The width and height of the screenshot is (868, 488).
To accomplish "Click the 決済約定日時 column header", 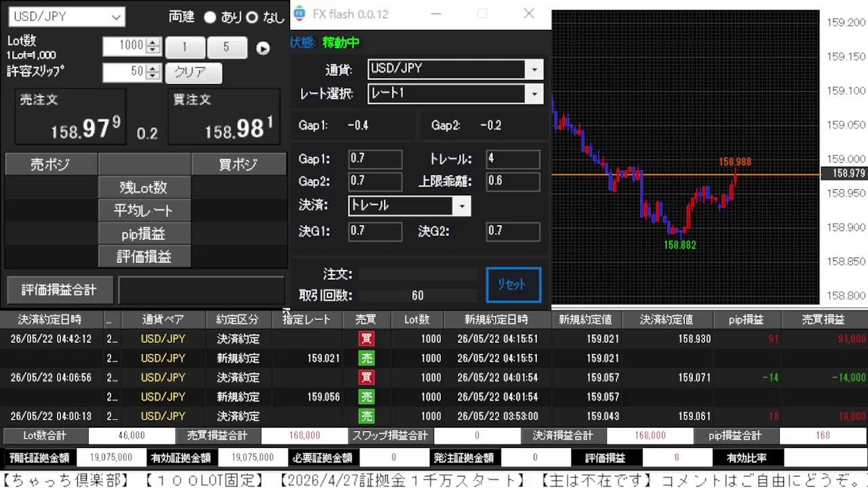I will [x=50, y=319].
